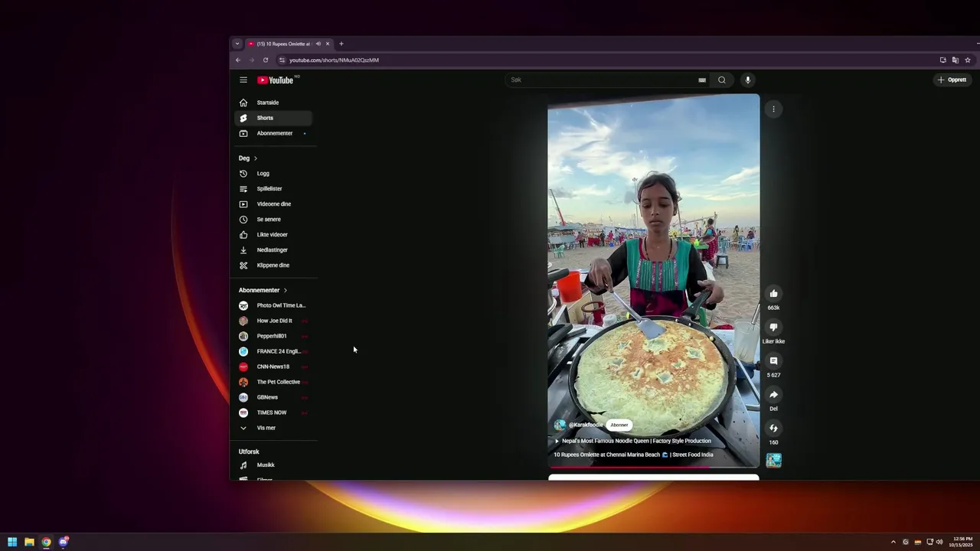Click the magnifier search button
Viewport: 980px width, 551px height.
click(x=721, y=80)
